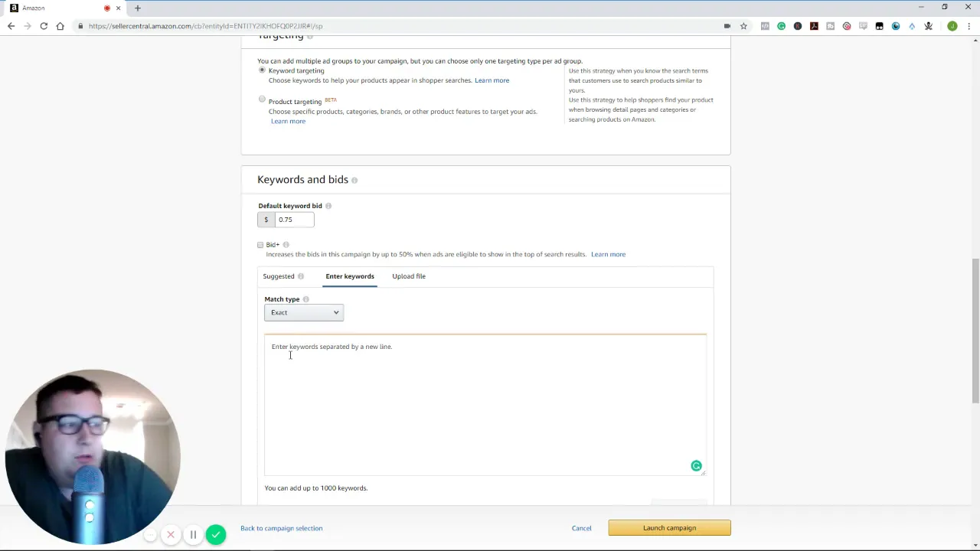Open the green J profile avatar
Viewport: 980px width, 551px height.
pos(952,26)
